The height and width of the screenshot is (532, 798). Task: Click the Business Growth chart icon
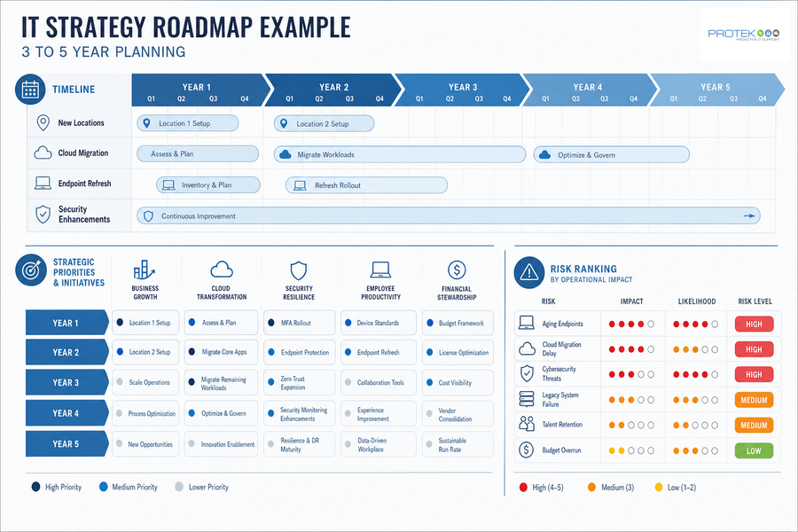tap(144, 270)
